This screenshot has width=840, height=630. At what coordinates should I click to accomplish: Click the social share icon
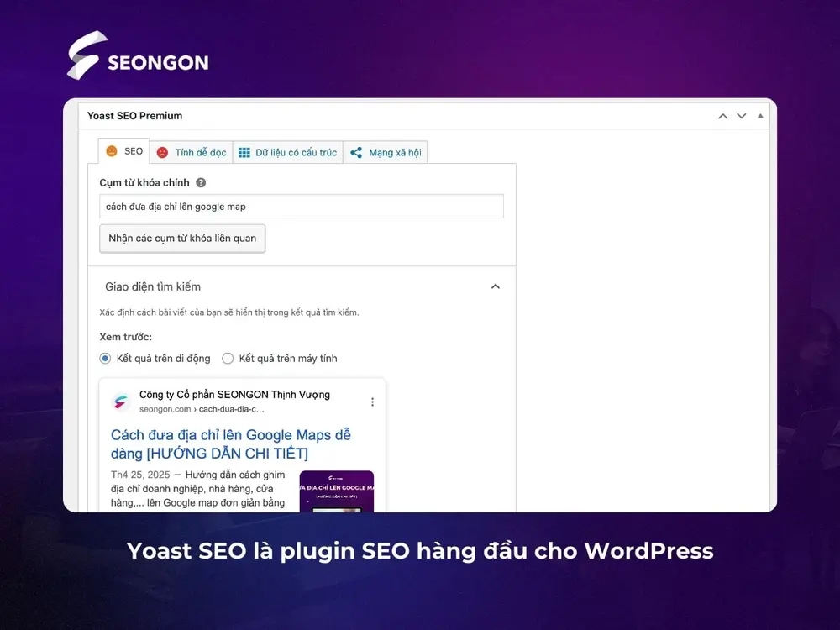tap(356, 153)
